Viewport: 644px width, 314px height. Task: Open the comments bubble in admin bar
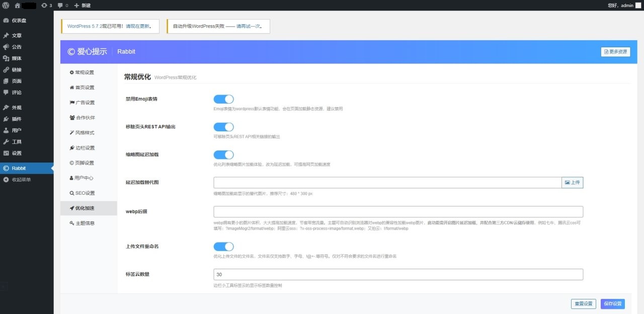(63, 5)
